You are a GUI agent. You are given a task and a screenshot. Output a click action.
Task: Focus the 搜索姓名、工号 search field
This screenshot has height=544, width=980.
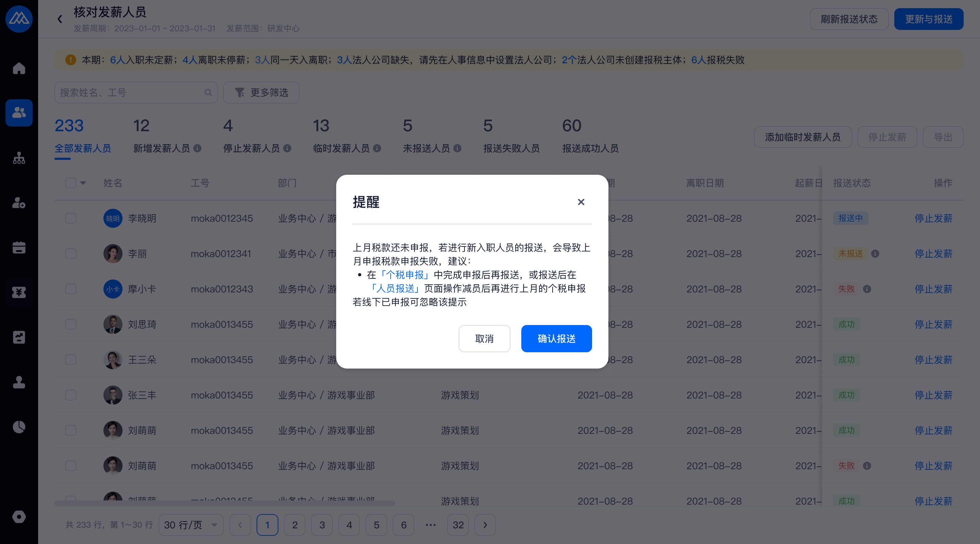tap(136, 92)
